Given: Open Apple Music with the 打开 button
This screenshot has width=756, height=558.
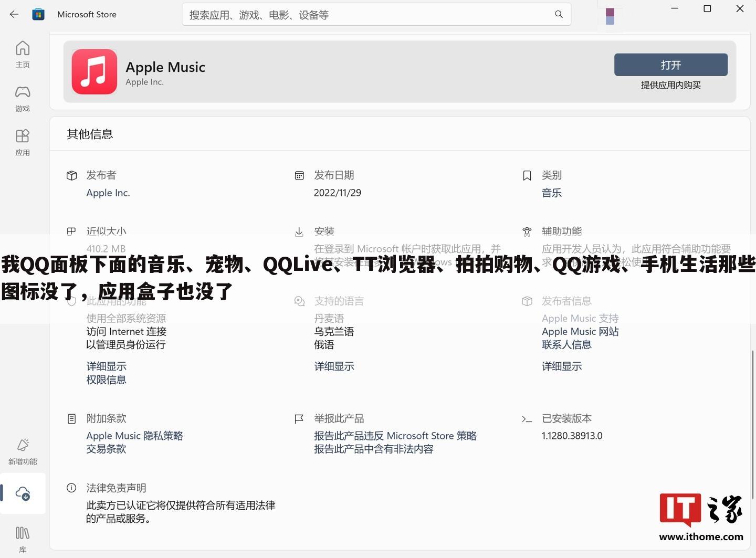Looking at the screenshot, I should (671, 65).
